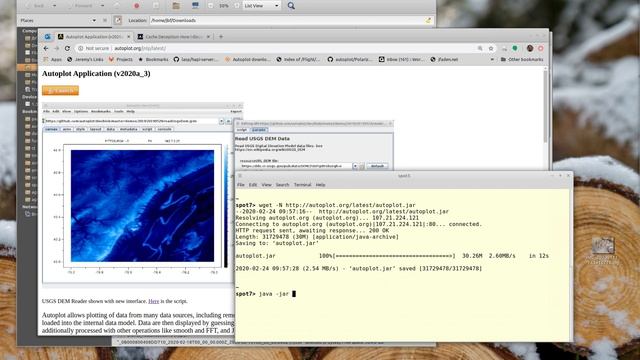Open the Apps bookmarks shortcut
The width and height of the screenshot is (640, 360).
tap(52, 60)
